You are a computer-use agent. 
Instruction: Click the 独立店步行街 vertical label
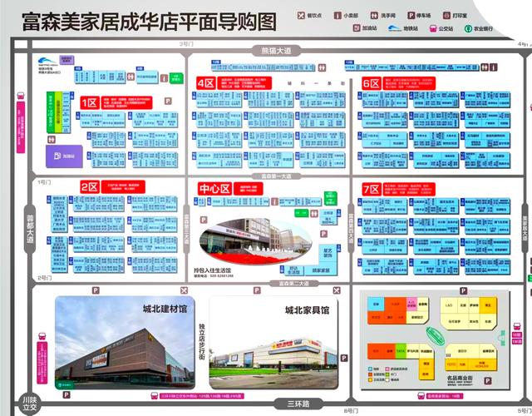pos(201,342)
